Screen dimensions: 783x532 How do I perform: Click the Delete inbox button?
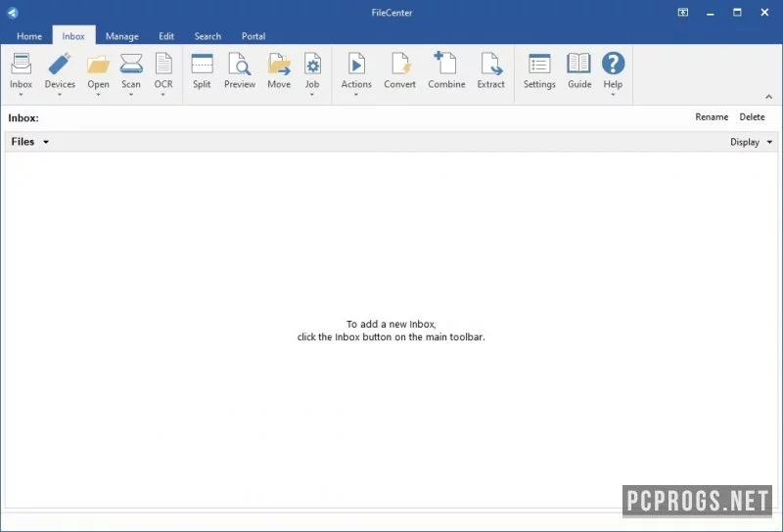click(752, 116)
